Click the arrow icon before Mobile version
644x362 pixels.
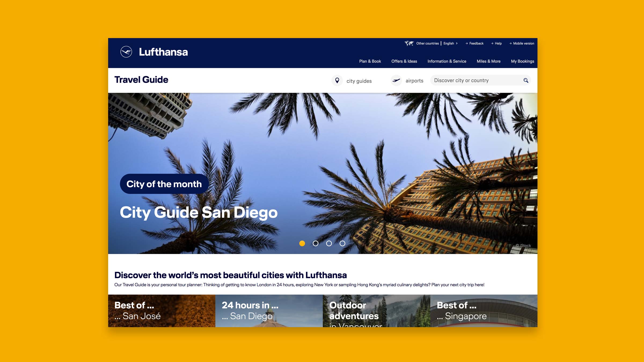(510, 43)
